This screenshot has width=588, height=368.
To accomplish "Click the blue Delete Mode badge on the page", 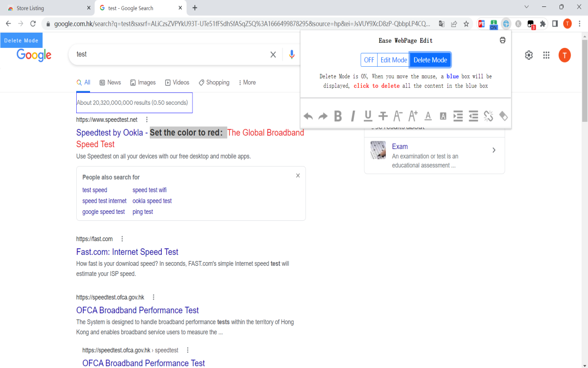I will coord(21,40).
